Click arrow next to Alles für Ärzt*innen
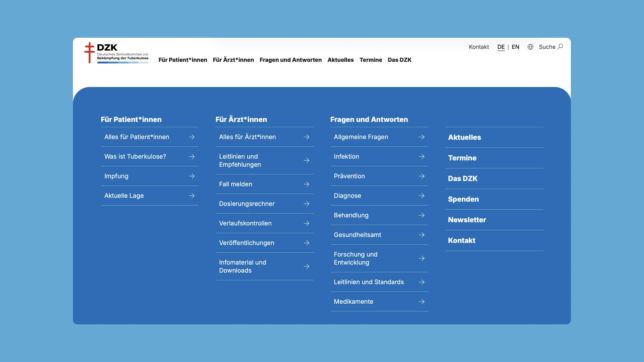The image size is (644, 362). [307, 137]
